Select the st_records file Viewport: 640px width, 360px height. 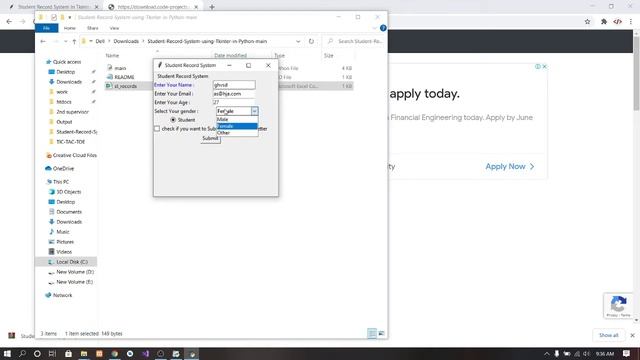[x=125, y=86]
